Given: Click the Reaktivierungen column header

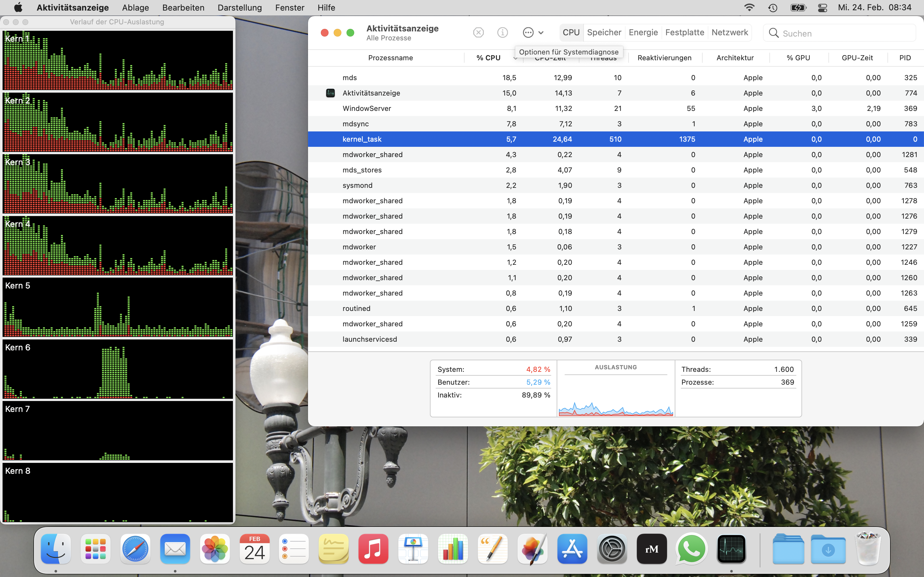Looking at the screenshot, I should coord(664,58).
